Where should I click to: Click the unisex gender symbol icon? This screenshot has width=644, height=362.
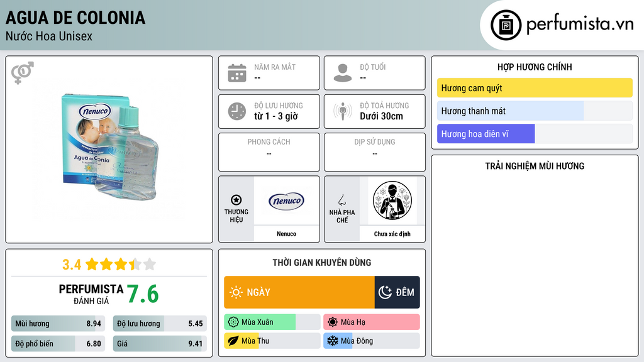click(23, 73)
